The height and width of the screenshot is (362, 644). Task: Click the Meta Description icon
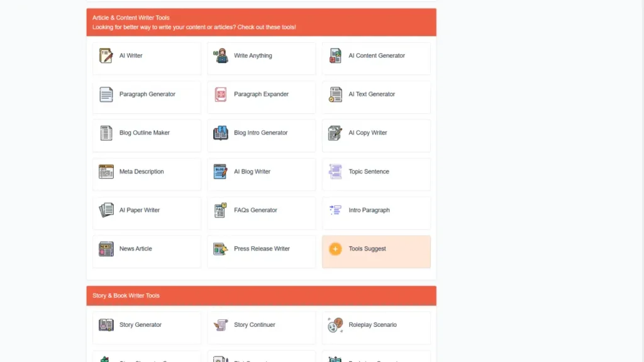106,172
